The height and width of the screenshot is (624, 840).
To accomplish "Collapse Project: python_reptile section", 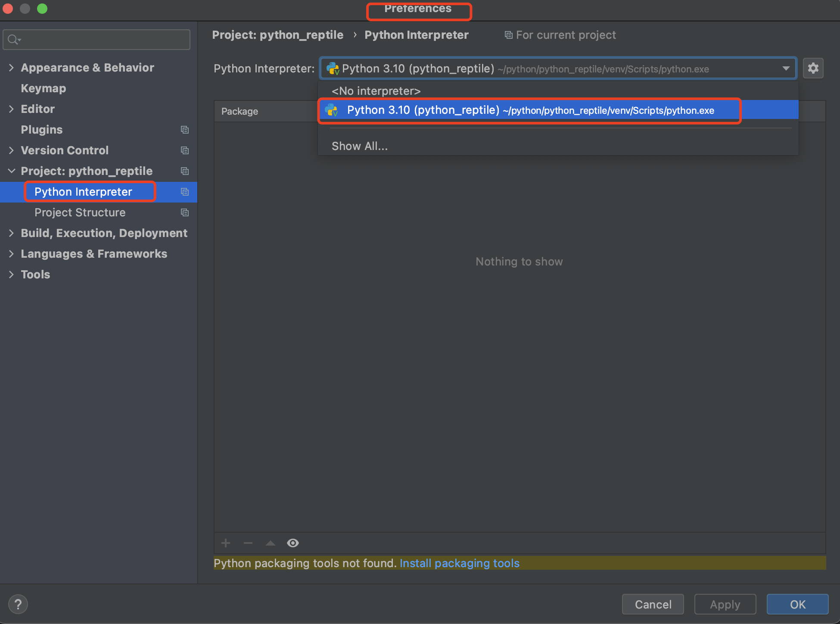I will coord(11,171).
